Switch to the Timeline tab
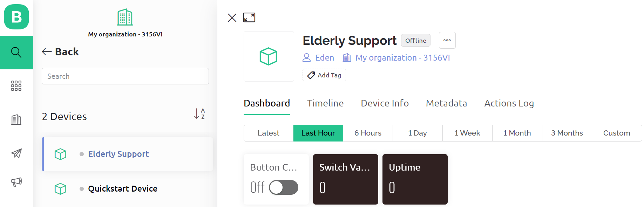The width and height of the screenshot is (644, 207). tap(325, 103)
